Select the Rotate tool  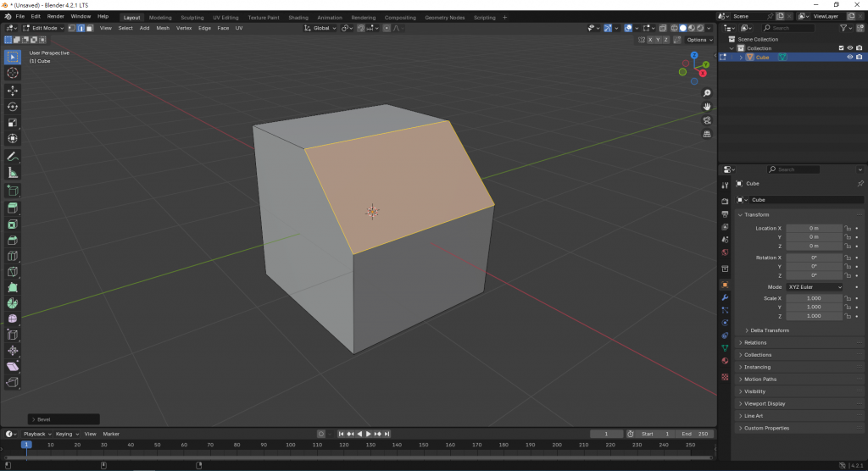(x=13, y=107)
